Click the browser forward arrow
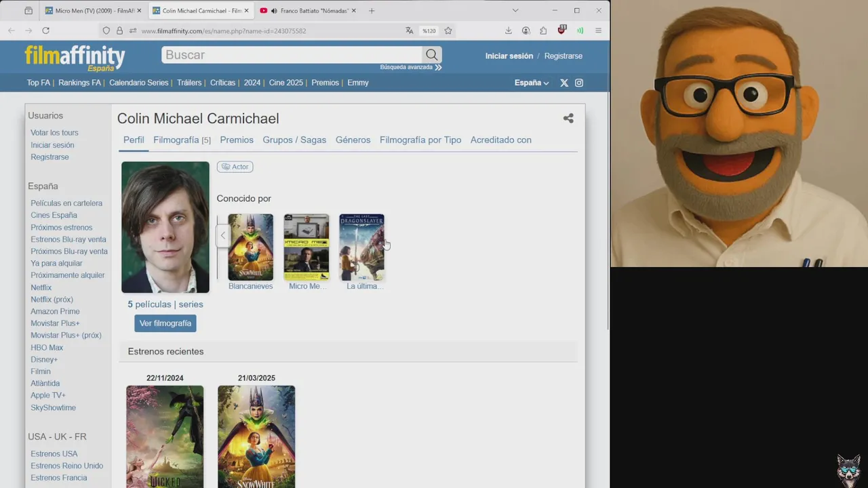 tap(28, 30)
